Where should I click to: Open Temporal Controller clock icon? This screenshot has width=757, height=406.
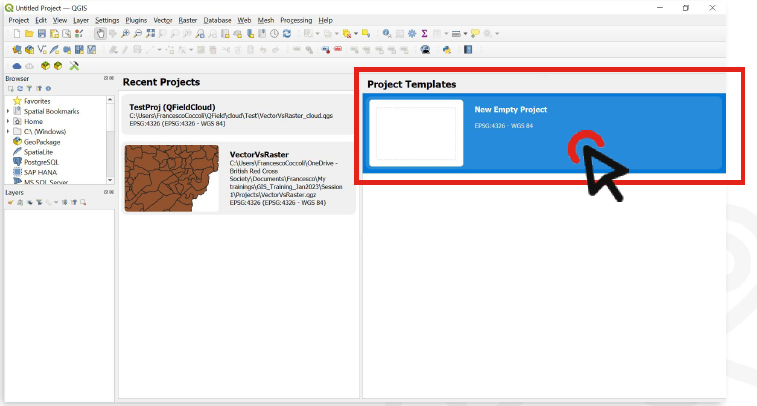[274, 34]
